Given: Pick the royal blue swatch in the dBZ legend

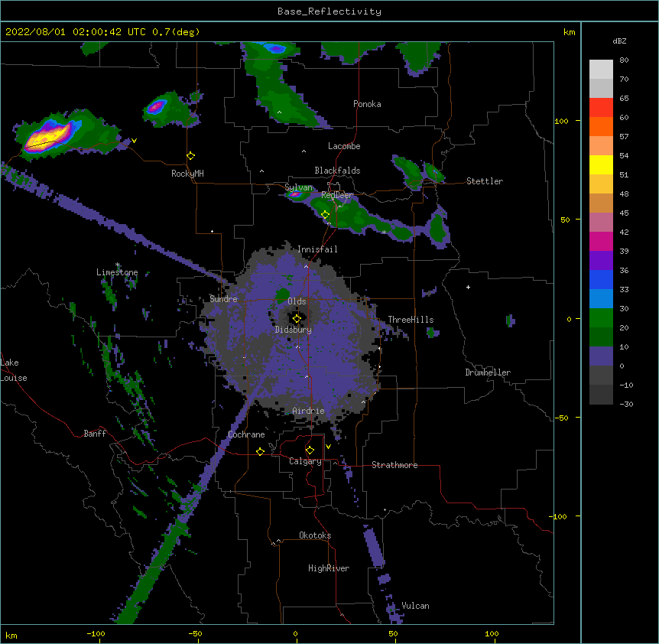Looking at the screenshot, I should pos(601,279).
